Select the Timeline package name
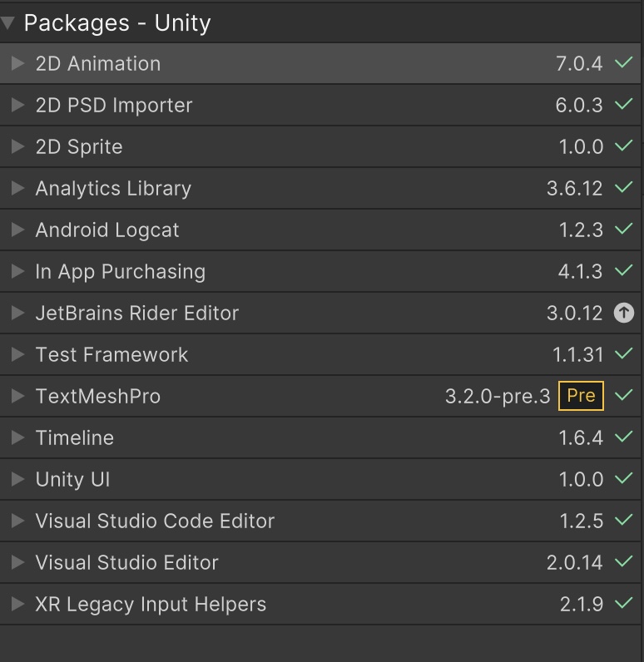Image resolution: width=644 pixels, height=662 pixels. (x=75, y=437)
